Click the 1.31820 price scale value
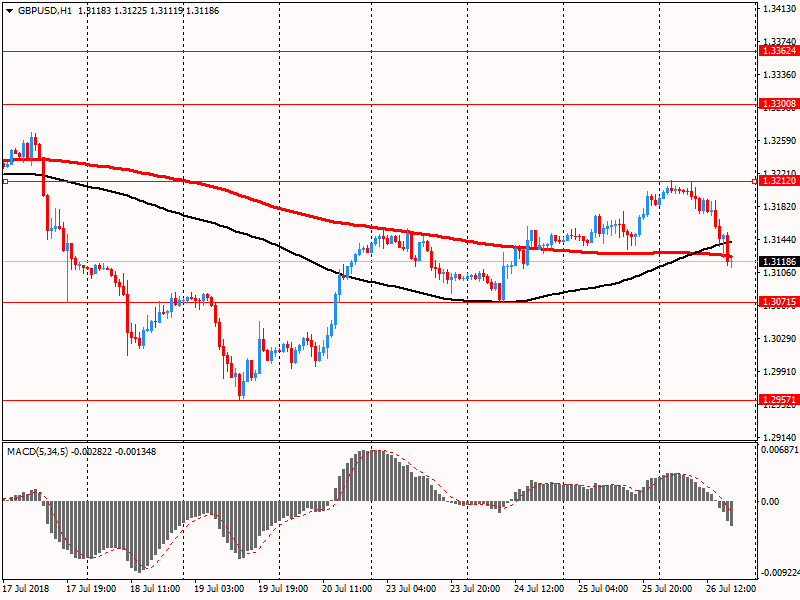Viewport: 800px width, 600px height. pos(780,207)
